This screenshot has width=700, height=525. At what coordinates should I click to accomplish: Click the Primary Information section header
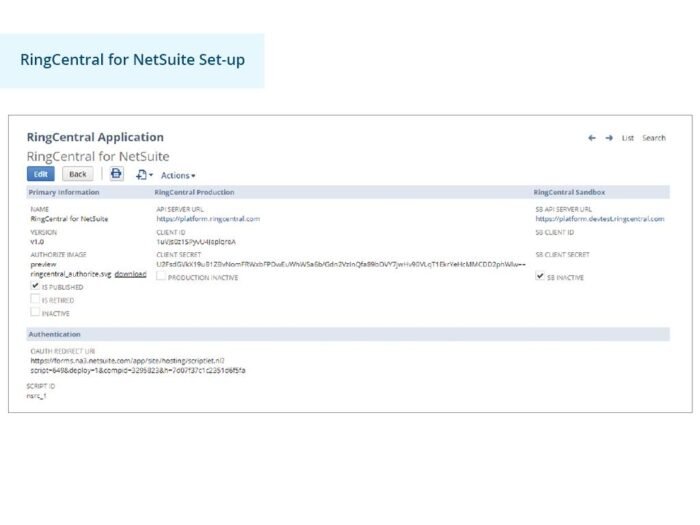(x=64, y=192)
